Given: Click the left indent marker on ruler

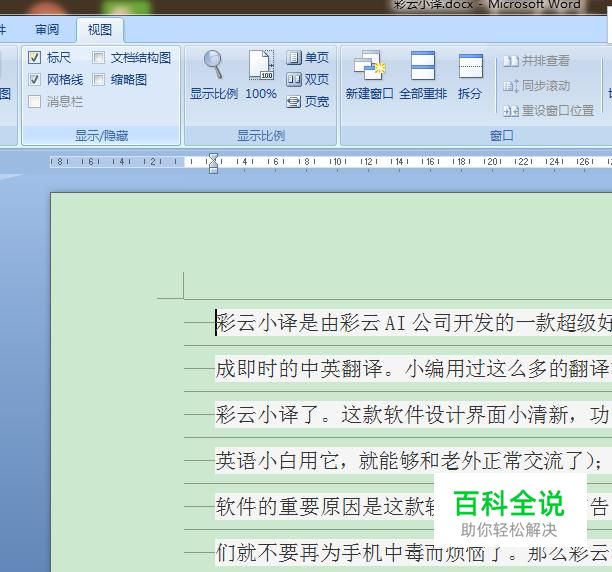Looking at the screenshot, I should coord(213,170).
